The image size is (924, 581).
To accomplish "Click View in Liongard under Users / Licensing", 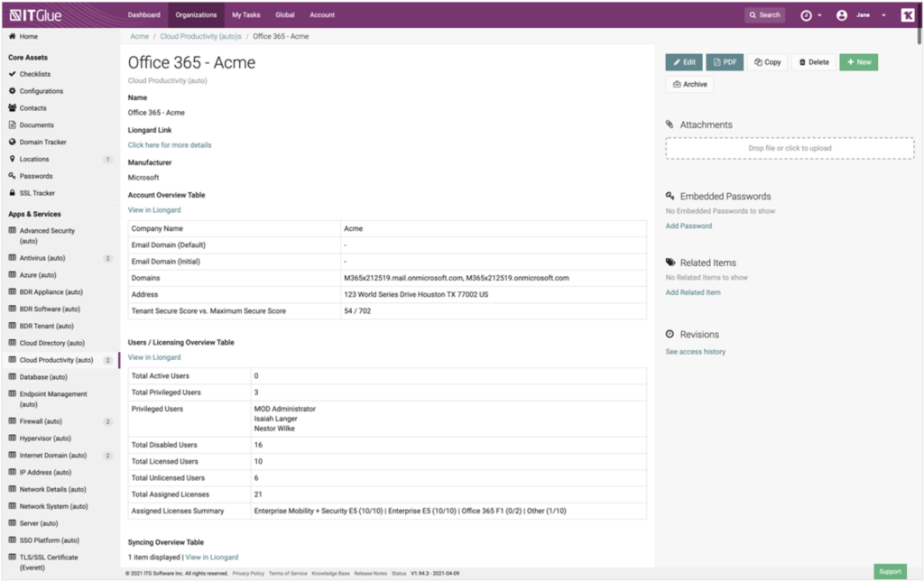I will tap(154, 357).
